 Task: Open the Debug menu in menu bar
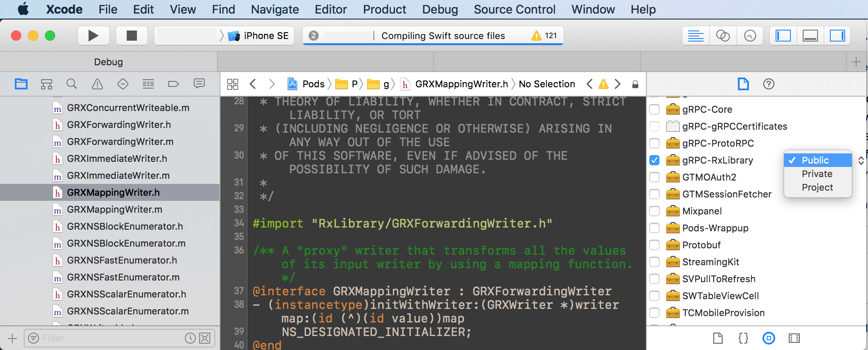pyautogui.click(x=440, y=9)
